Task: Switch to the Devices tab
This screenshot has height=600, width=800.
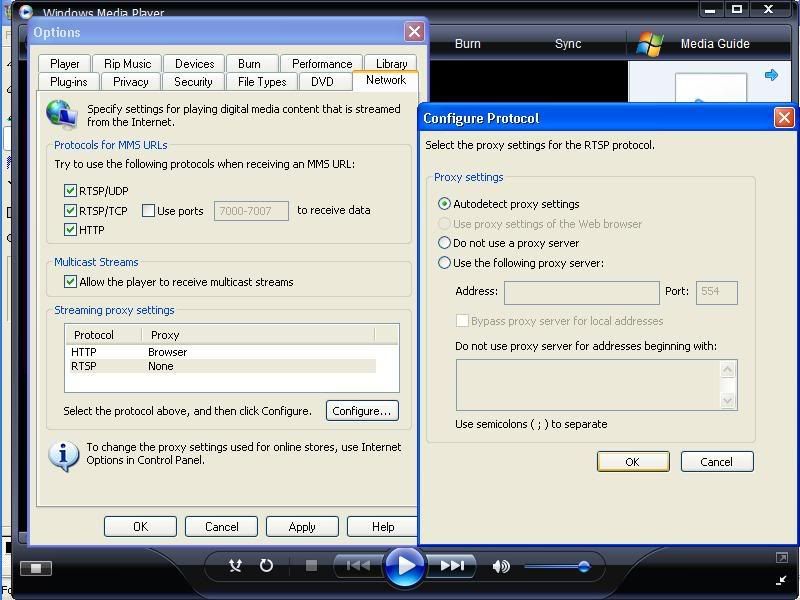Action: (194, 64)
